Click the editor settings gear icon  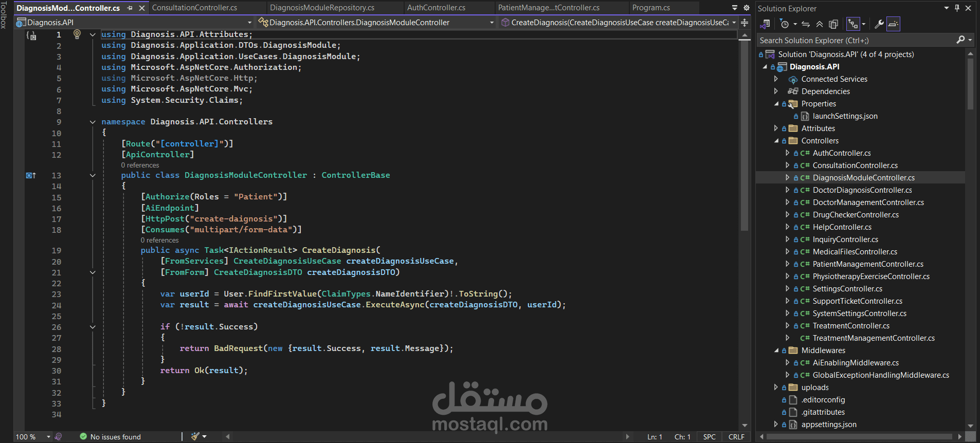747,8
